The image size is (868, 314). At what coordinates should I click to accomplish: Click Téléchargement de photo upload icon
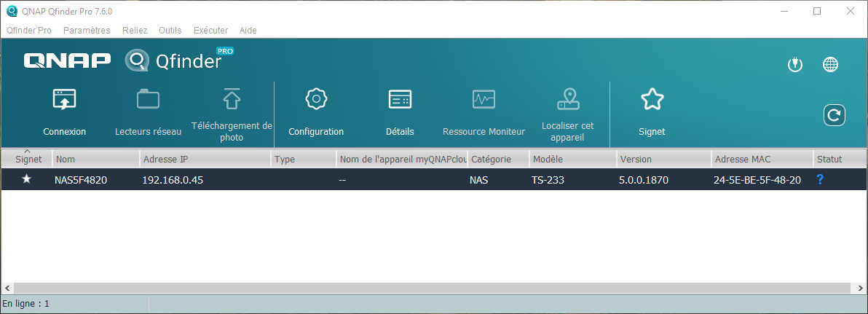pos(232,99)
